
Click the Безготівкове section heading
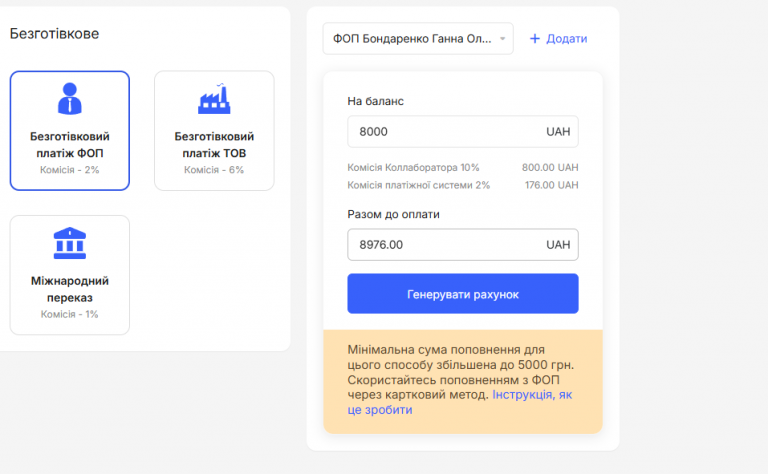(54, 34)
